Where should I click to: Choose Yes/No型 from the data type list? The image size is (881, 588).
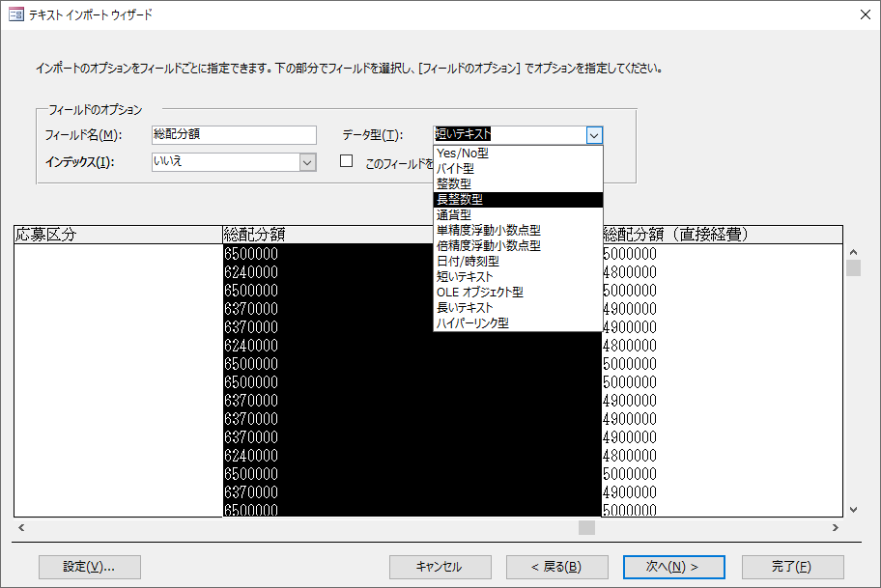[x=518, y=153]
